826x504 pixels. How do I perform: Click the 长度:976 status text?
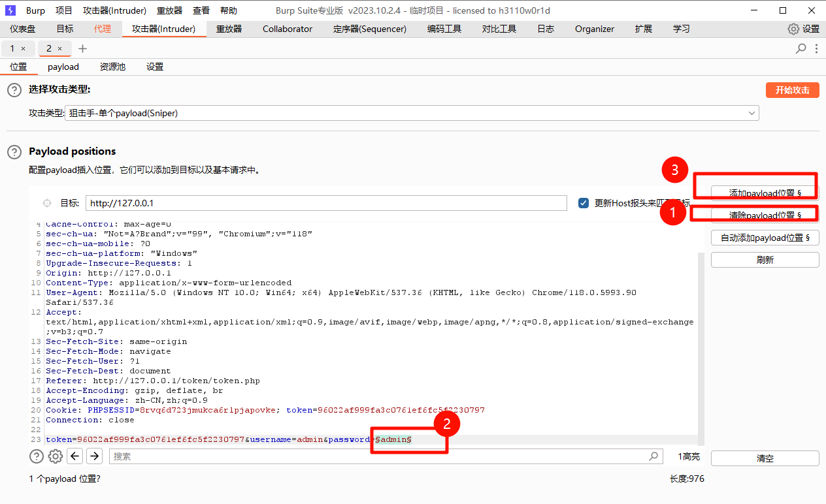pos(687,479)
